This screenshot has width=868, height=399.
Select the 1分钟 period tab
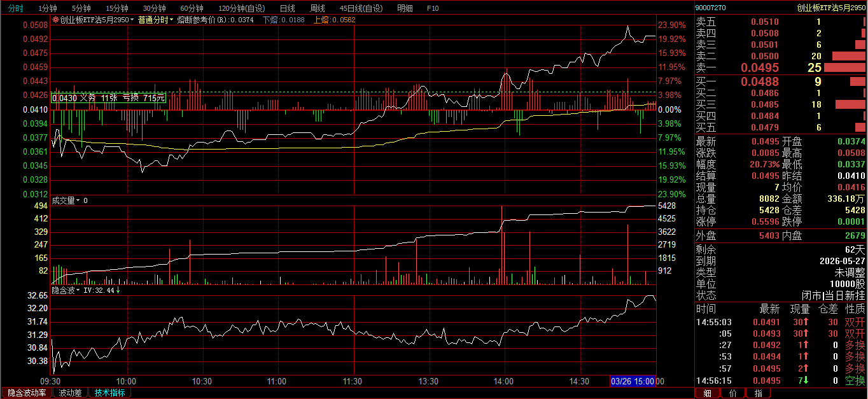tap(48, 8)
